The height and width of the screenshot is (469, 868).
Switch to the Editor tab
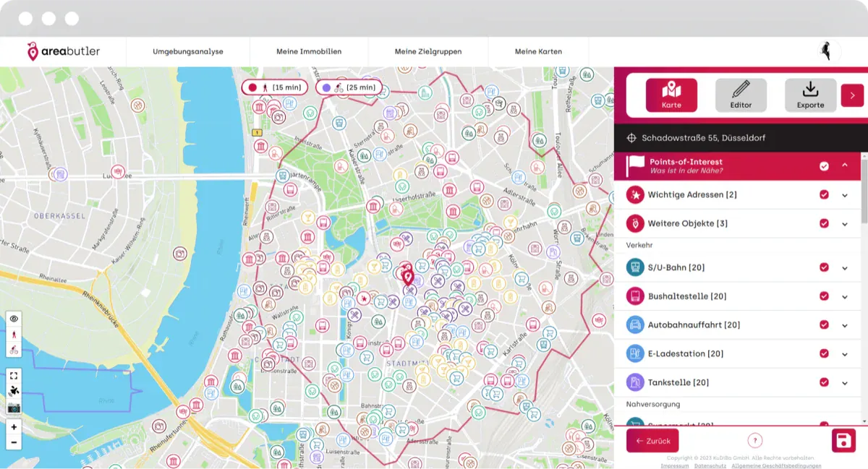coord(741,95)
